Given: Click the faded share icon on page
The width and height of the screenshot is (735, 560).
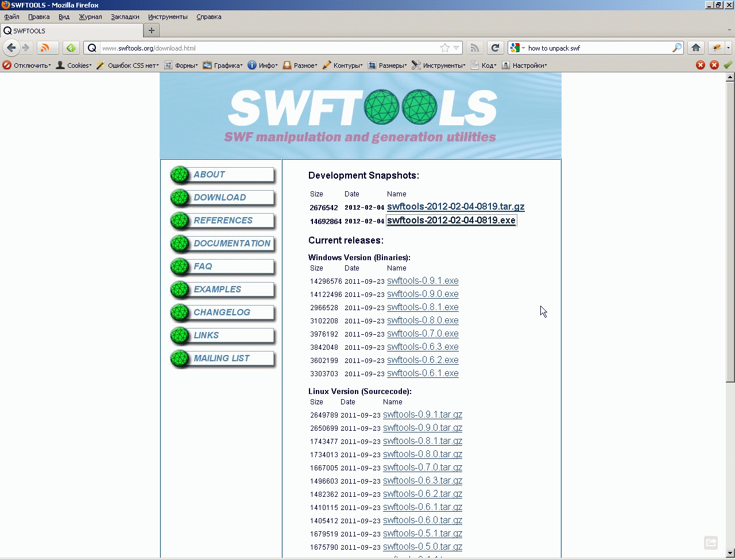Looking at the screenshot, I should tap(711, 542).
